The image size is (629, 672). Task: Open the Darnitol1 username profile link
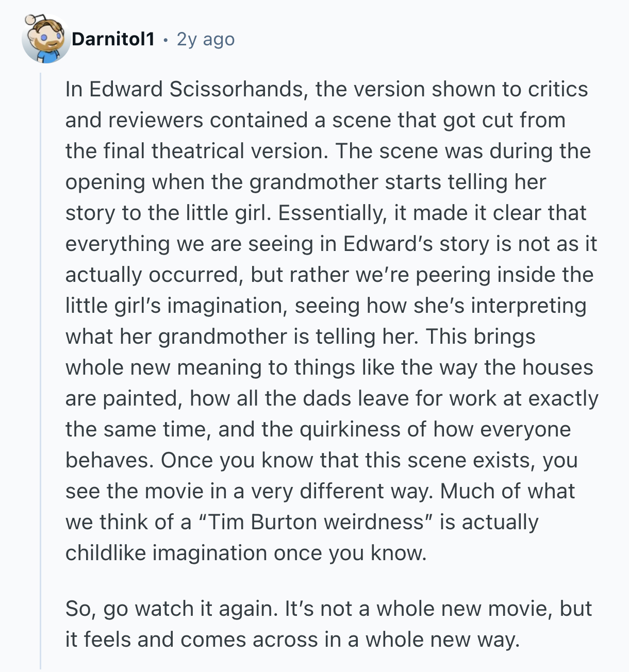113,39
